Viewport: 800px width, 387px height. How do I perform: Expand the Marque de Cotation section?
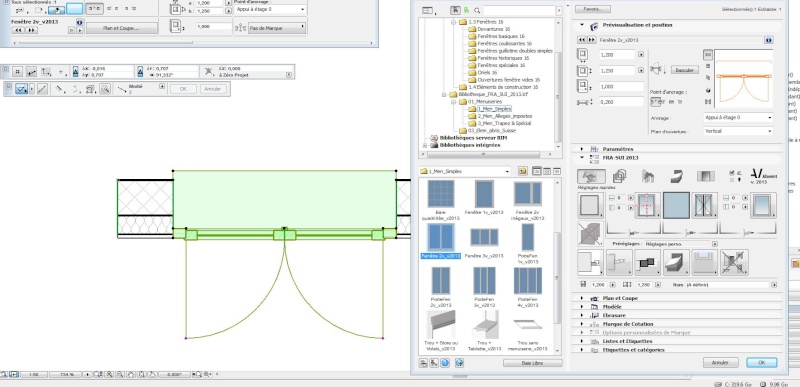(582, 324)
